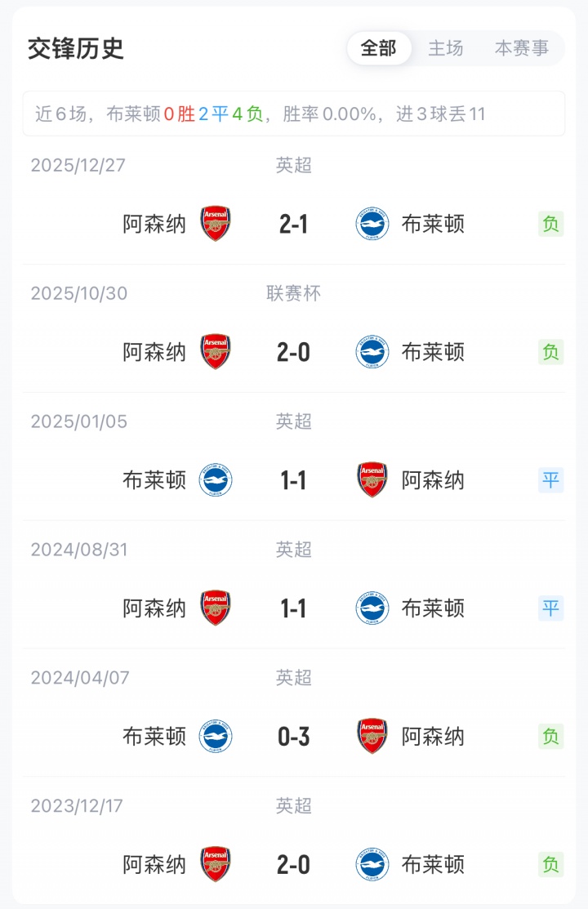Switch to the 本赛事 filter tab
Viewport: 588px width, 909px height.
tap(522, 48)
